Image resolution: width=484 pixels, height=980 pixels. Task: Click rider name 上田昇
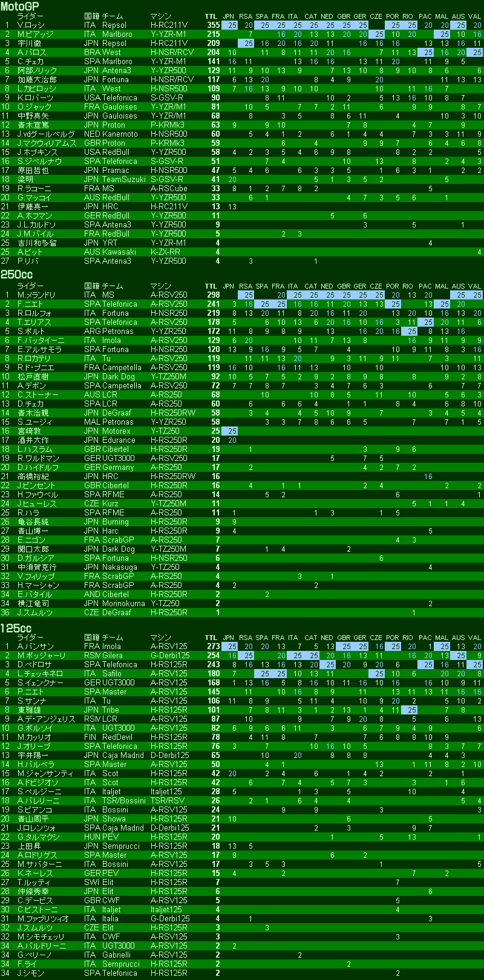29,846
